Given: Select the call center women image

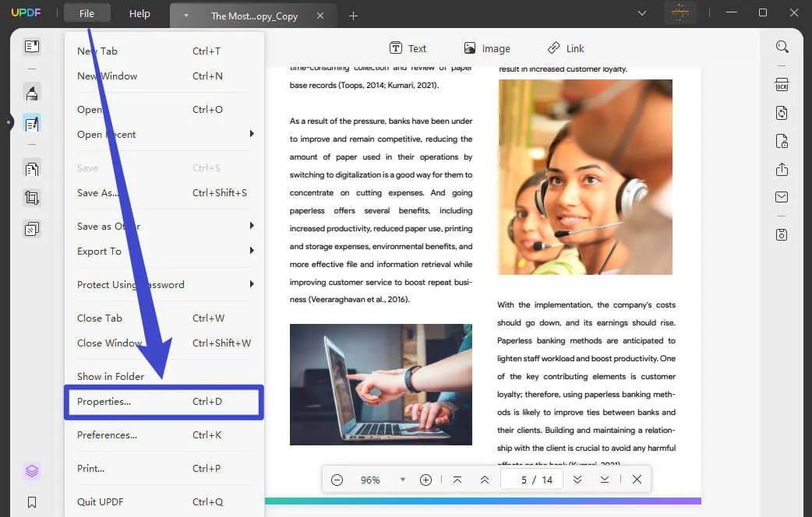Looking at the screenshot, I should click(585, 177).
